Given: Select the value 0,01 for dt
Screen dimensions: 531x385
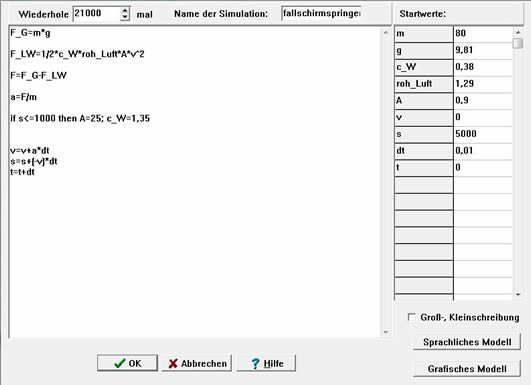Looking at the screenshot, I should click(x=483, y=151).
